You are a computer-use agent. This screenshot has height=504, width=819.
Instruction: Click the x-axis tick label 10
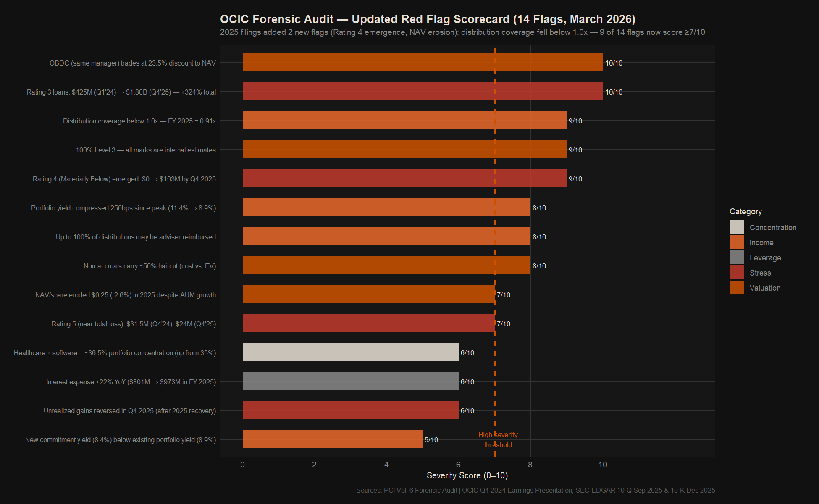click(x=603, y=465)
